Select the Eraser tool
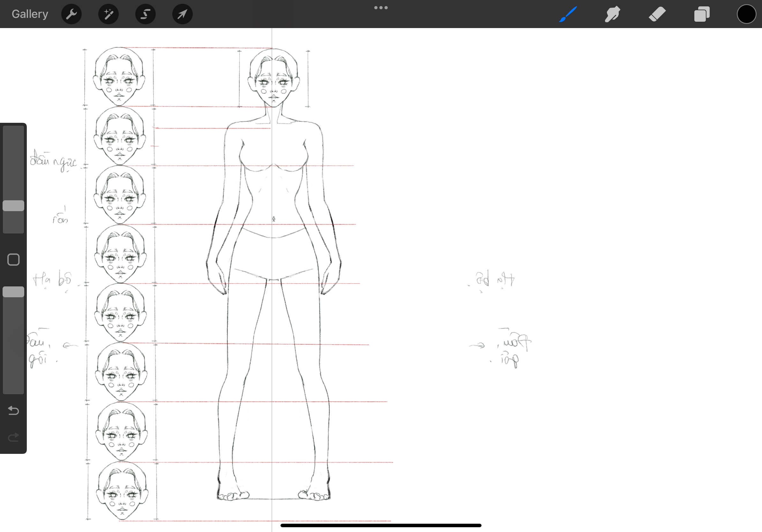 pos(657,14)
